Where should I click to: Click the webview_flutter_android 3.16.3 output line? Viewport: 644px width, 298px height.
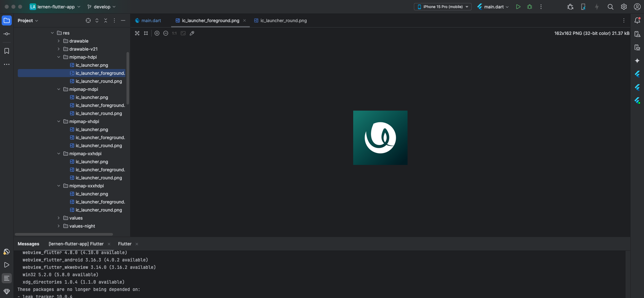[85, 260]
